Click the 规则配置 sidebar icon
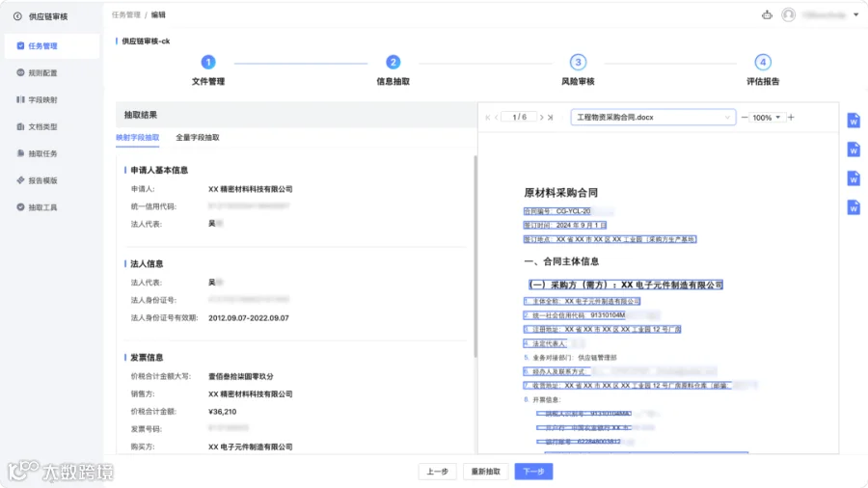 [20, 72]
